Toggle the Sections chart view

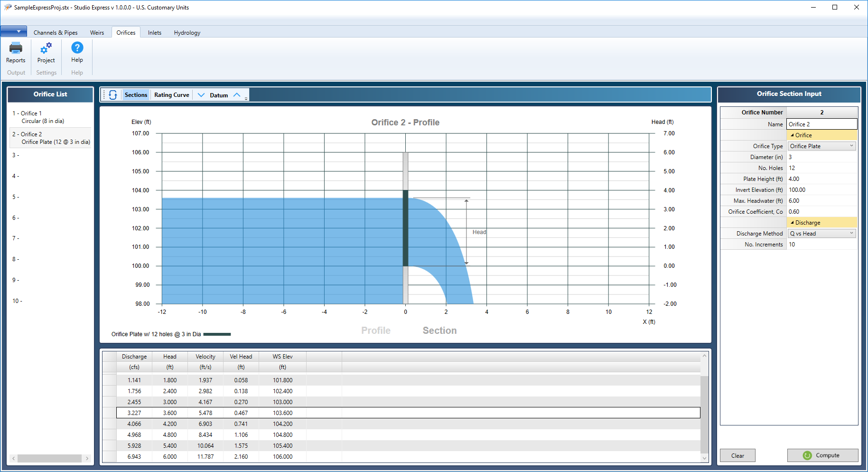pyautogui.click(x=136, y=94)
